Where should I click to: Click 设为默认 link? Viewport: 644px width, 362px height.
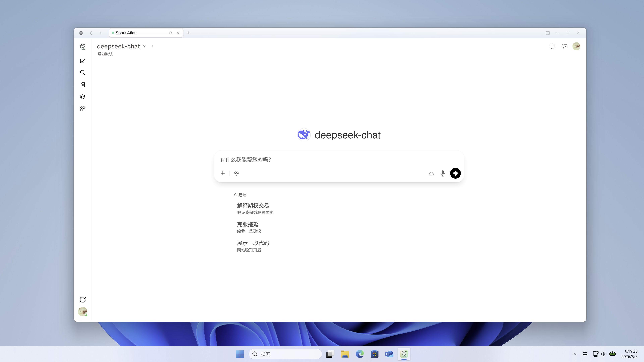tap(105, 54)
